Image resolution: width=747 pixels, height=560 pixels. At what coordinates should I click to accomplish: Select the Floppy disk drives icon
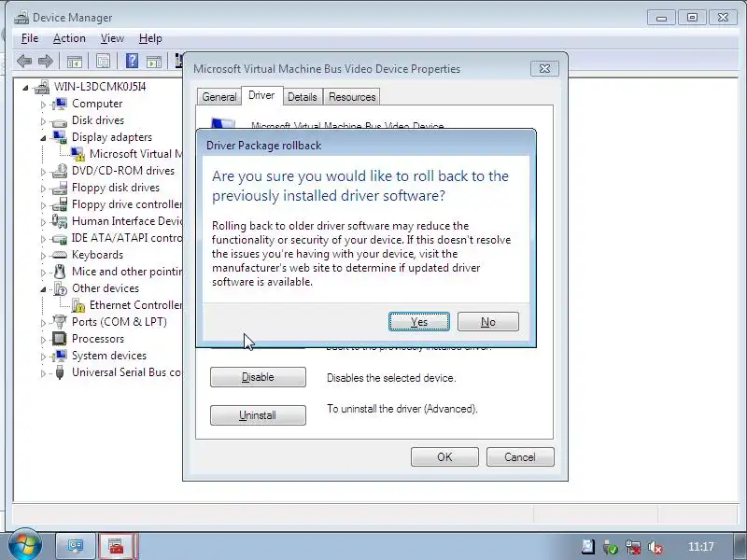pyautogui.click(x=60, y=188)
